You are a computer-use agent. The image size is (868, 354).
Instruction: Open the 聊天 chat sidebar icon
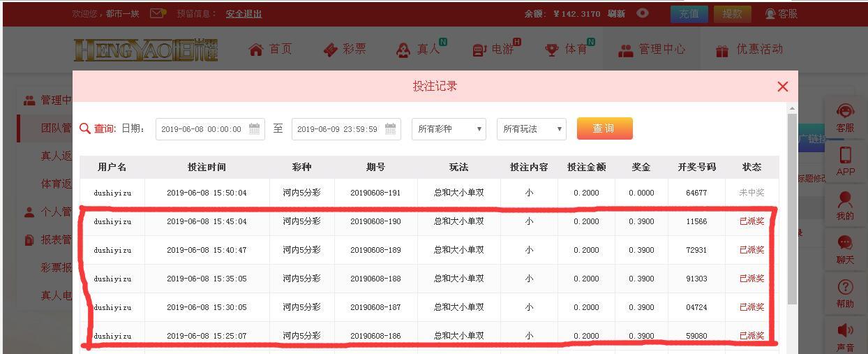(x=845, y=249)
